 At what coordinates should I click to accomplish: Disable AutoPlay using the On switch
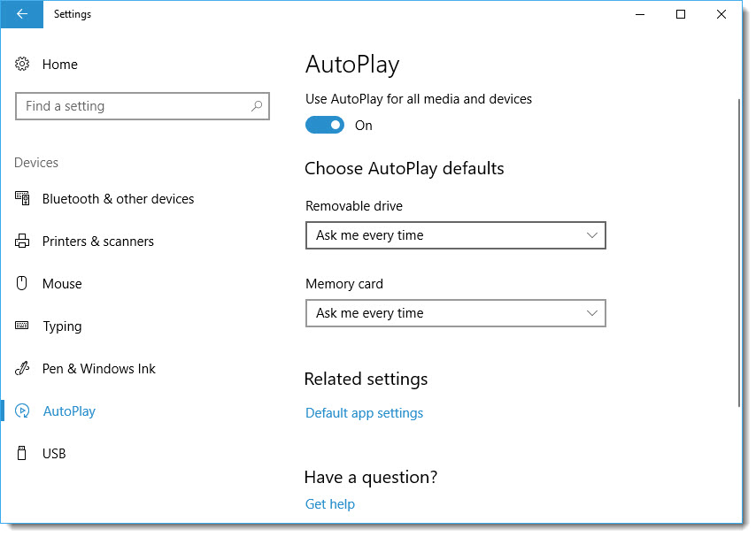click(325, 125)
